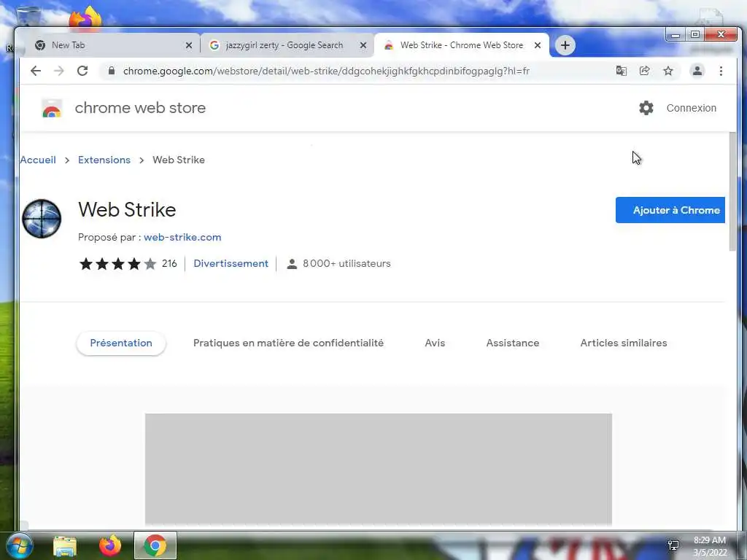Open Pratiques en matière de confidentialité tab
The width and height of the screenshot is (747, 560).
pyautogui.click(x=288, y=343)
